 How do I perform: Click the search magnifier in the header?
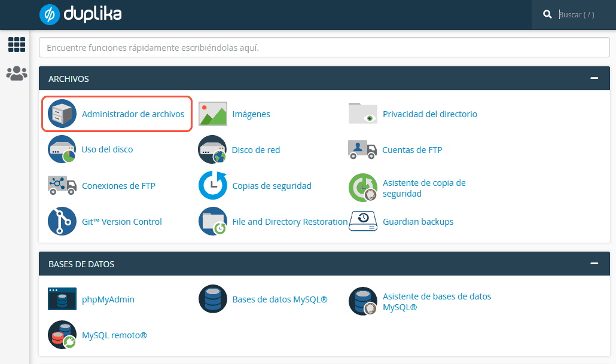point(548,14)
